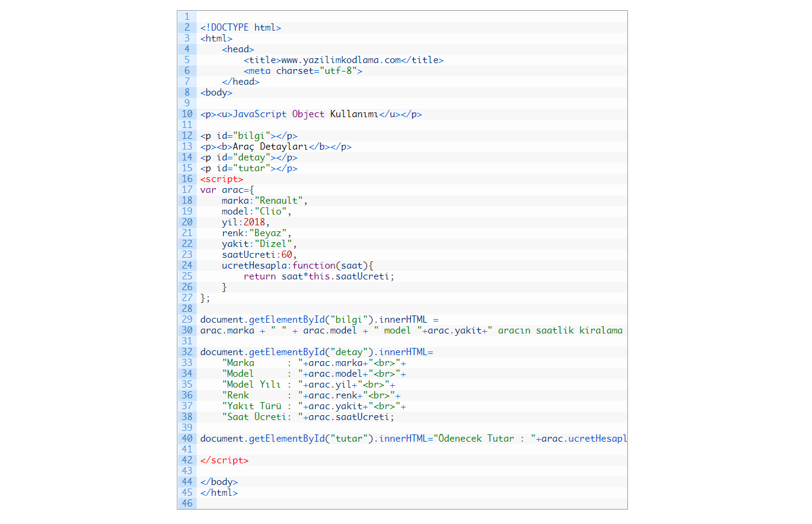Select the yil:2018 property line
This screenshot has height=524, width=812.
point(246,222)
